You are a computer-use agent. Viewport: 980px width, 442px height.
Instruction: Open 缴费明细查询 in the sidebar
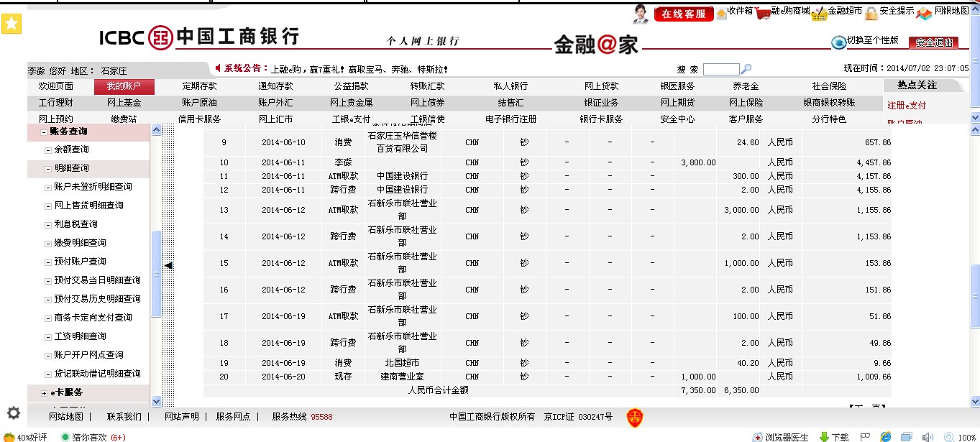(x=81, y=243)
